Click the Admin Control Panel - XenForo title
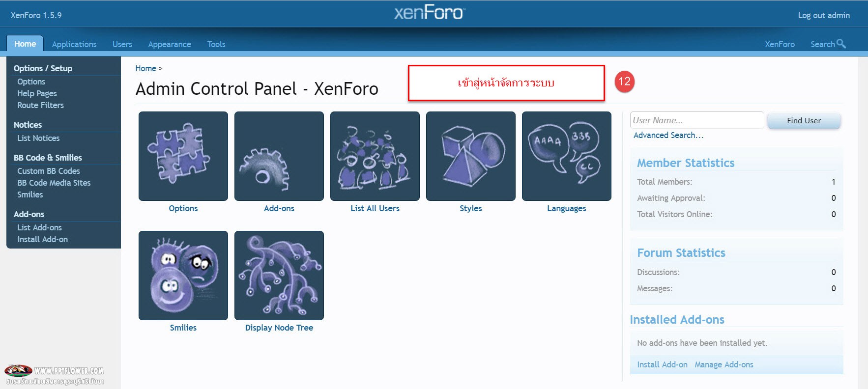 click(257, 89)
